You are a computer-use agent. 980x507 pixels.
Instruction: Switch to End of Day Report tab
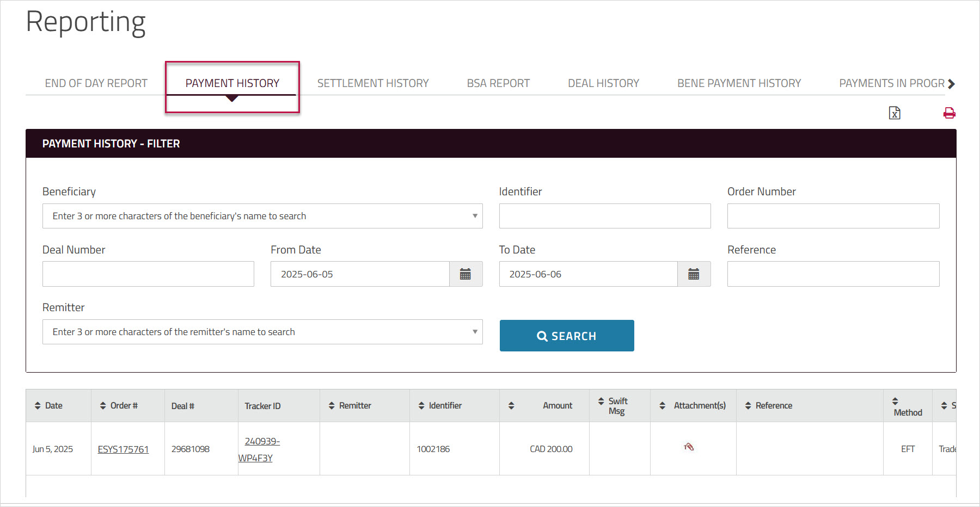coord(96,83)
